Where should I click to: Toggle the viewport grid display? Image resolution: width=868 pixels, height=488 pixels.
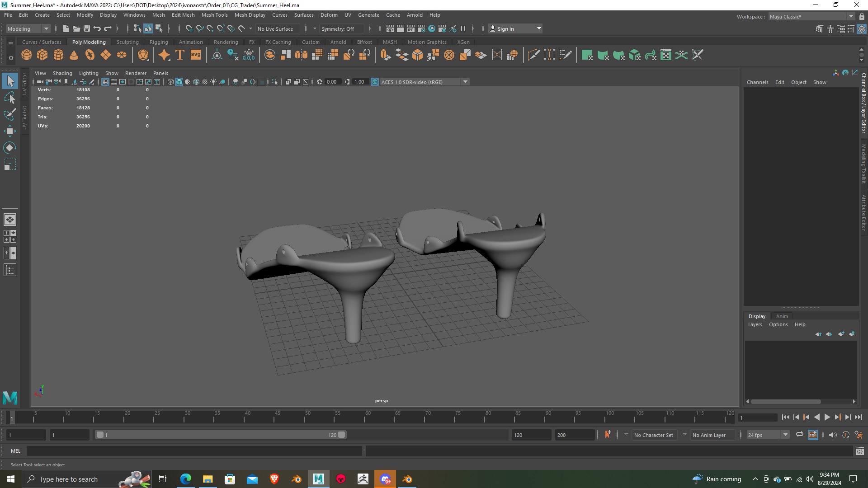tap(105, 82)
